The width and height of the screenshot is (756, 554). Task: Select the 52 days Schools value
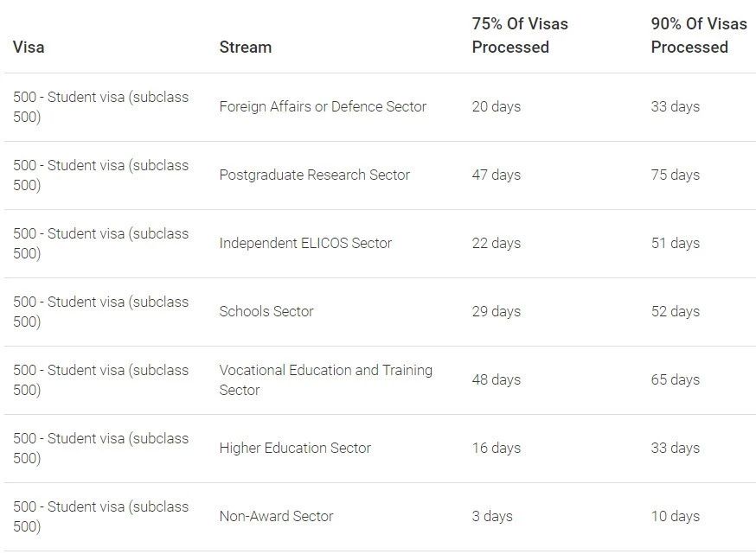click(675, 312)
